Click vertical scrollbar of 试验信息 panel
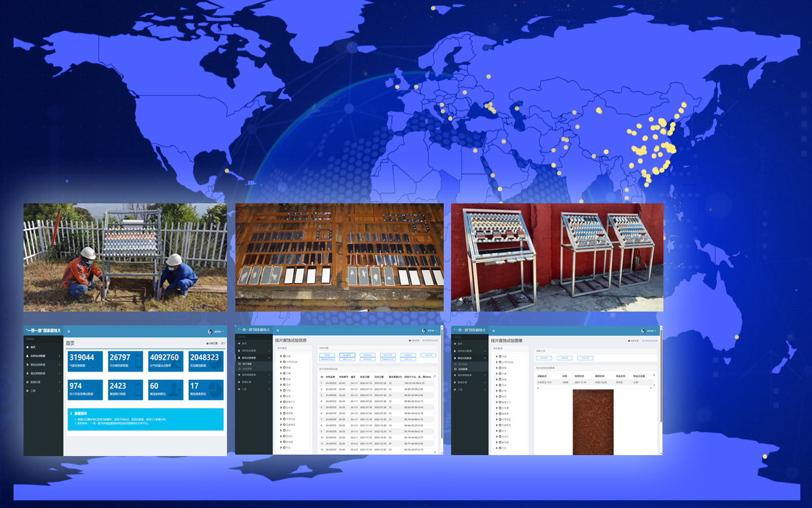 (x=442, y=385)
